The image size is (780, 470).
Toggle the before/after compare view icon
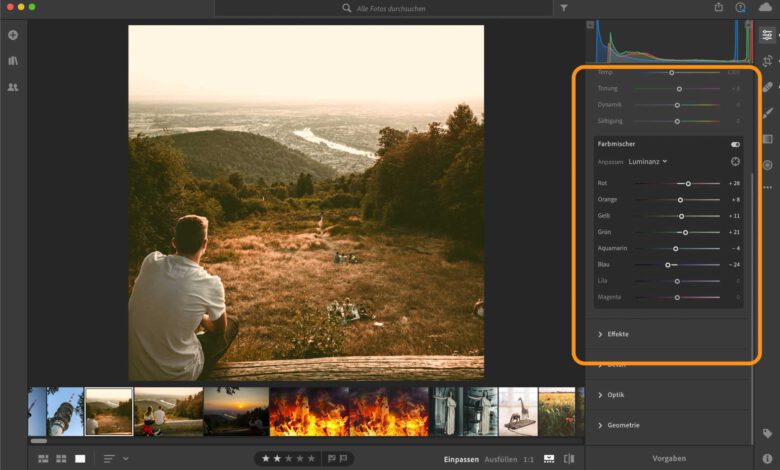569,458
